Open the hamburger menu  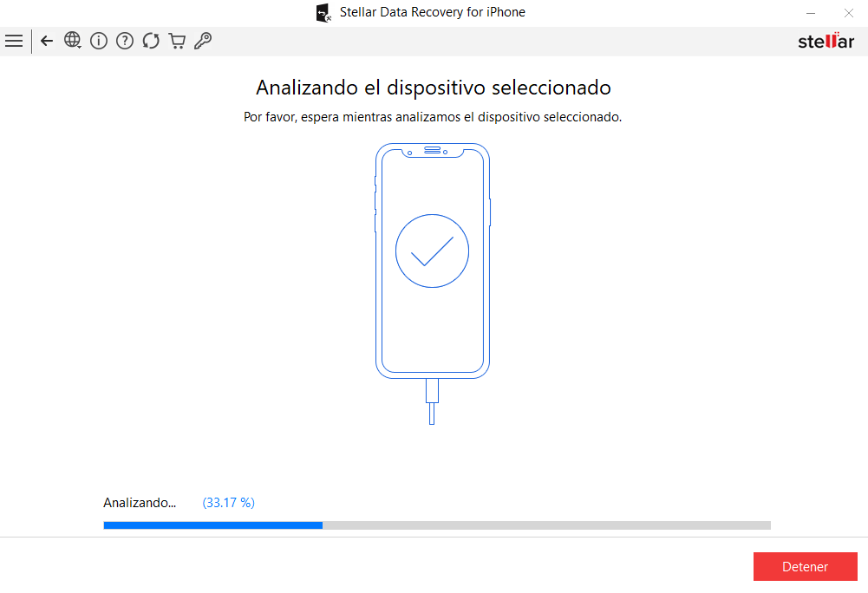[14, 41]
